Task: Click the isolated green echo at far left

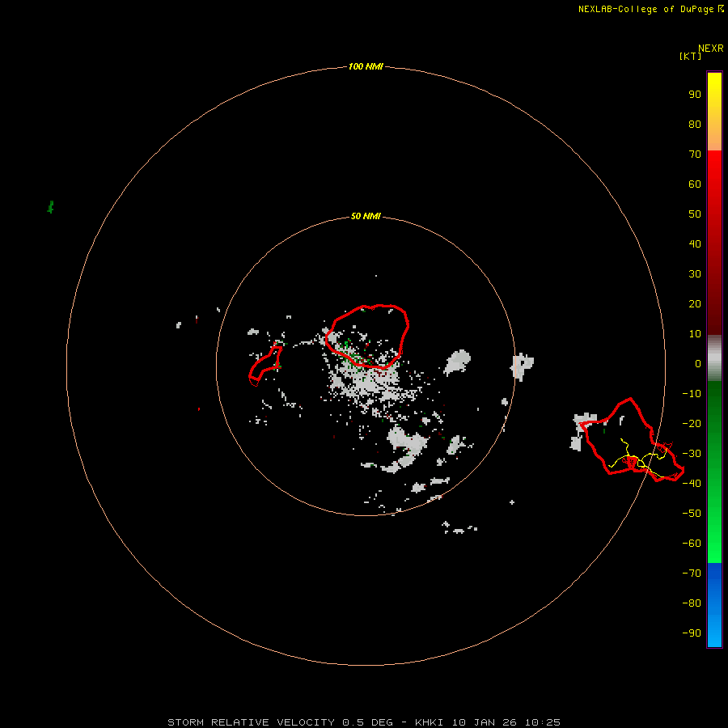Action: point(51,206)
